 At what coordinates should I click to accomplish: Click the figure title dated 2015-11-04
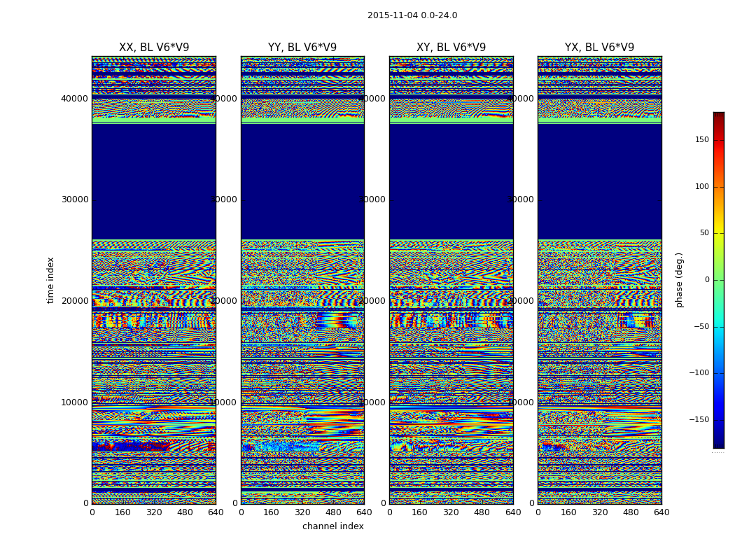(x=412, y=15)
